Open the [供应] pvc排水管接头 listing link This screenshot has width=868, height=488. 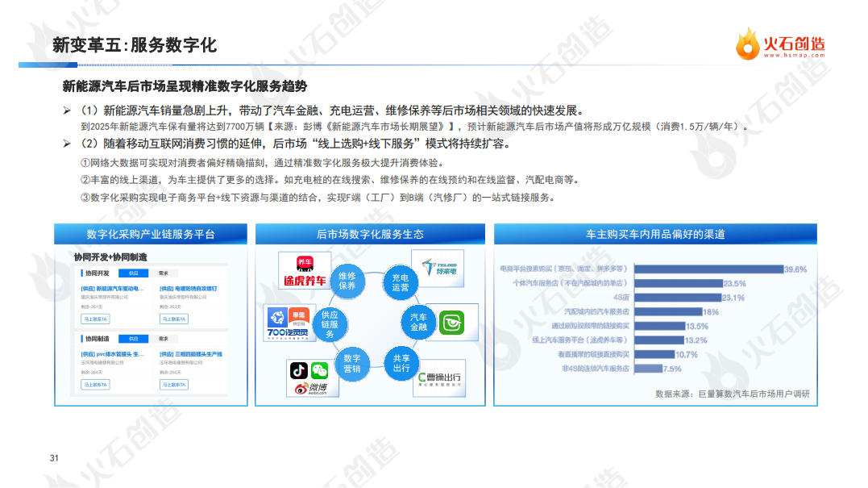pos(112,354)
